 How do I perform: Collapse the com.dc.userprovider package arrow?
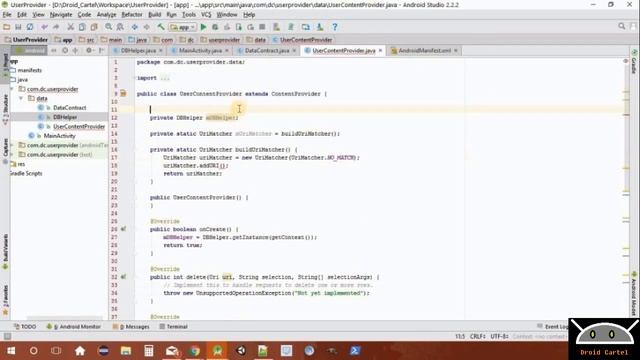pos(12,89)
